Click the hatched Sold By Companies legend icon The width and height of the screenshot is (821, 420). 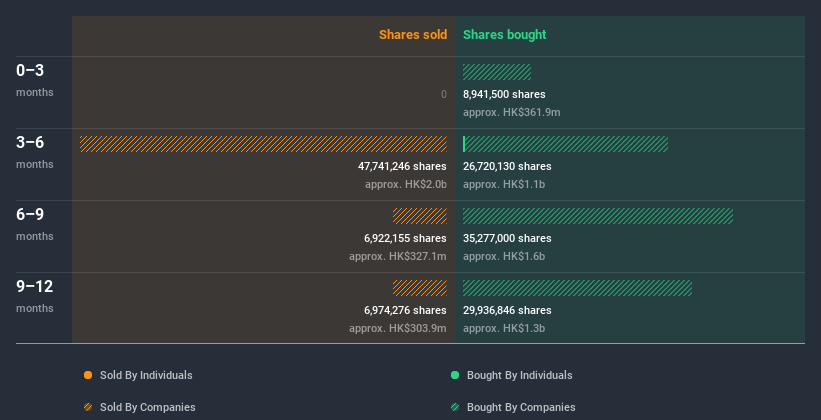coord(88,407)
